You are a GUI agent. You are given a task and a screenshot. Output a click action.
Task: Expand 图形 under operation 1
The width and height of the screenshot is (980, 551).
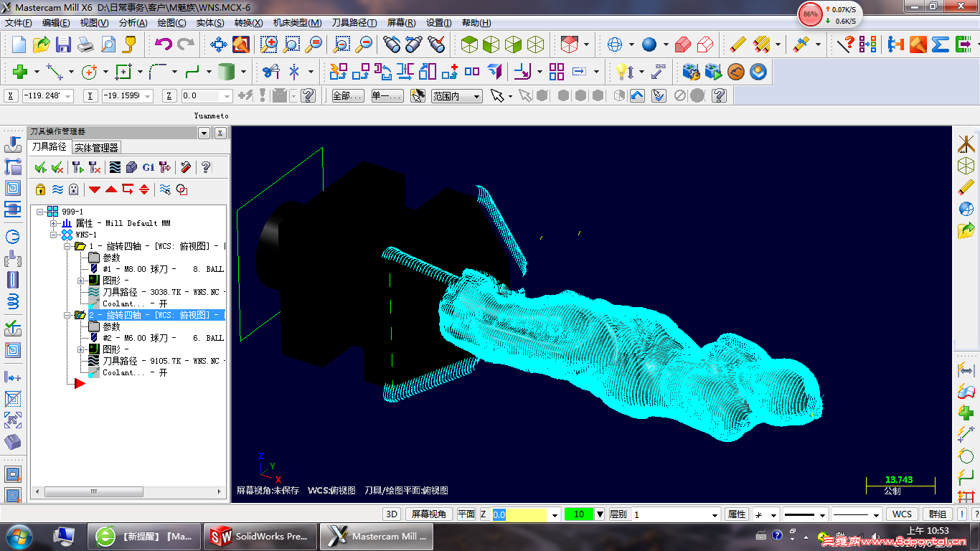click(81, 281)
